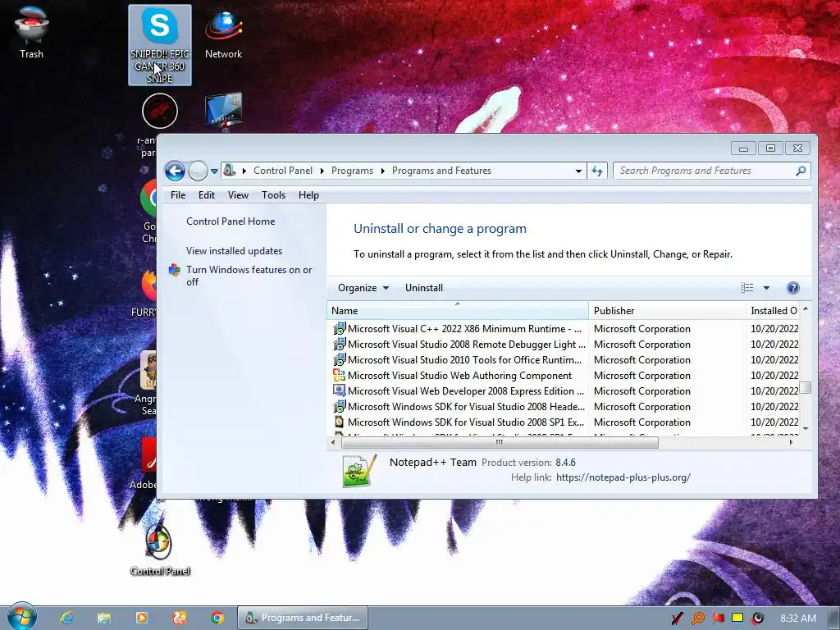The width and height of the screenshot is (840, 630).
Task: Click the Control Panel icon in the address bar
Action: click(x=230, y=171)
